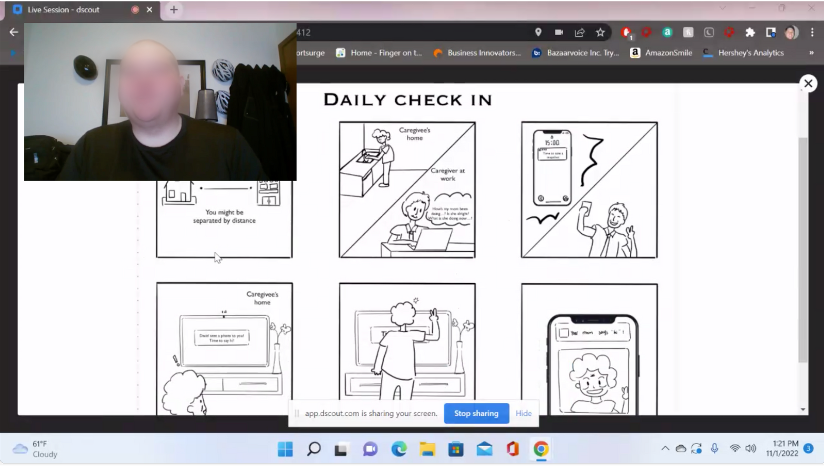This screenshot has height=472, width=824.
Task: Open the Hershey's Analytics bookmark
Action: [x=744, y=53]
